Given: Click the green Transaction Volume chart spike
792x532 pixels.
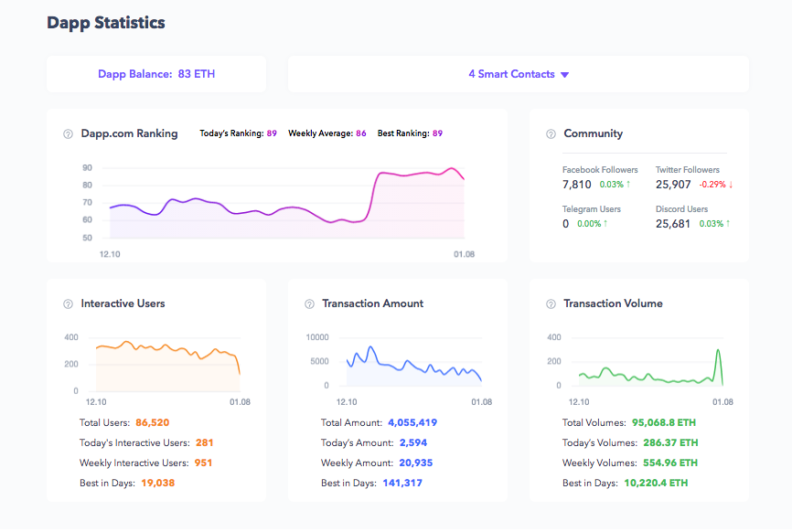Looking at the screenshot, I should (x=718, y=351).
